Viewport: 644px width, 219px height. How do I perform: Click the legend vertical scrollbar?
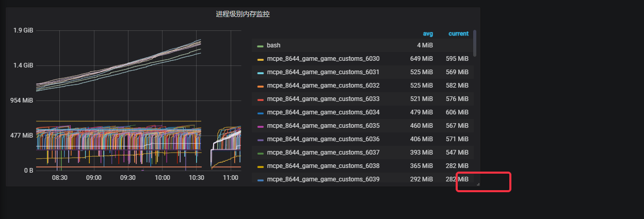click(475, 43)
